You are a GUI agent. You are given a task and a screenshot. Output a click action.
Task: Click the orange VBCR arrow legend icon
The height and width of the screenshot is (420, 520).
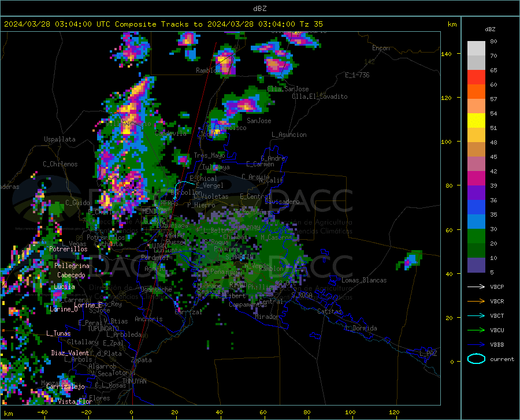[476, 302]
